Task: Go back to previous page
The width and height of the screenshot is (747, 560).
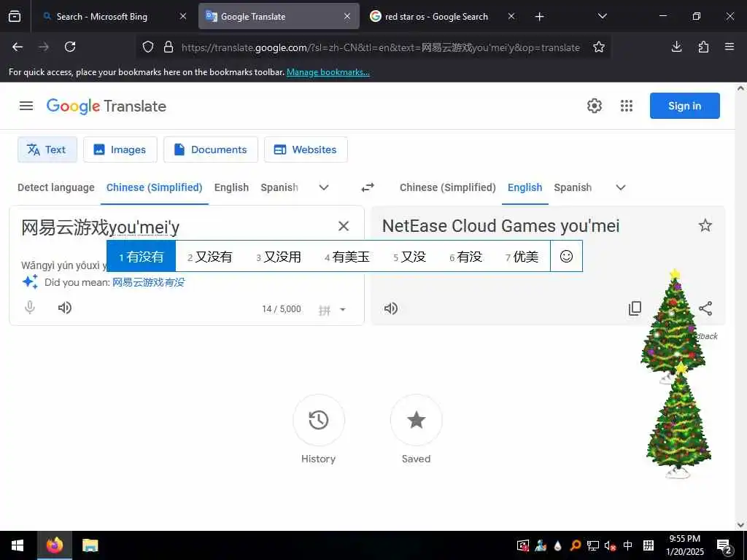Action: [18, 47]
